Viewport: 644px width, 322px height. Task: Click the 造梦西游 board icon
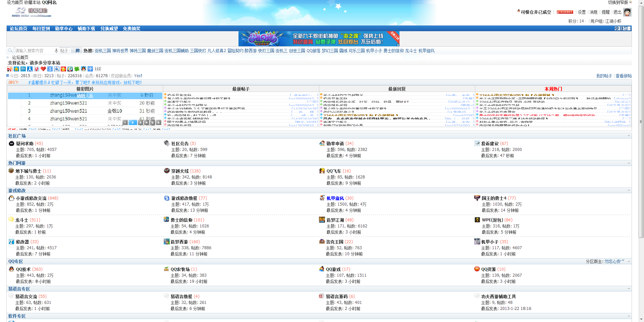tap(166, 241)
